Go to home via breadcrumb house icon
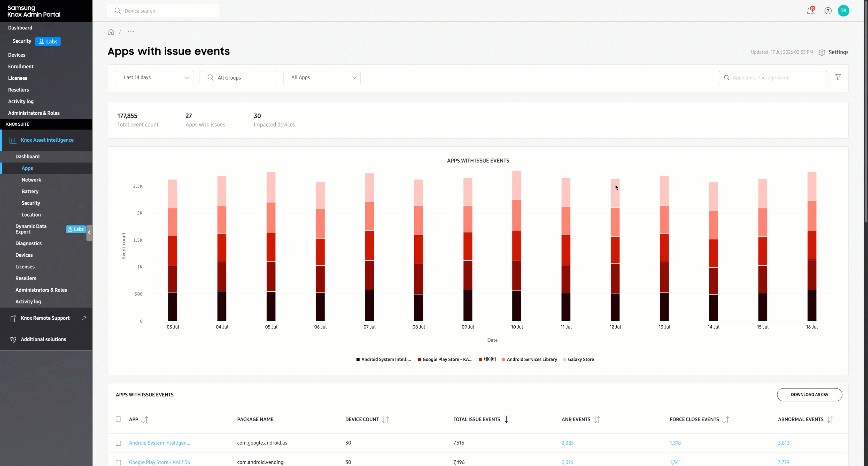The height and width of the screenshot is (466, 868). pyautogui.click(x=111, y=32)
